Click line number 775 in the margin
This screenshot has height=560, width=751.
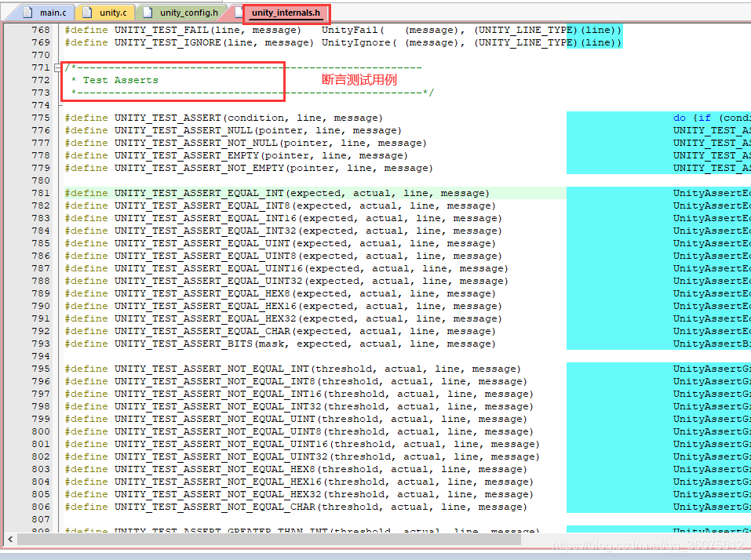coord(39,118)
